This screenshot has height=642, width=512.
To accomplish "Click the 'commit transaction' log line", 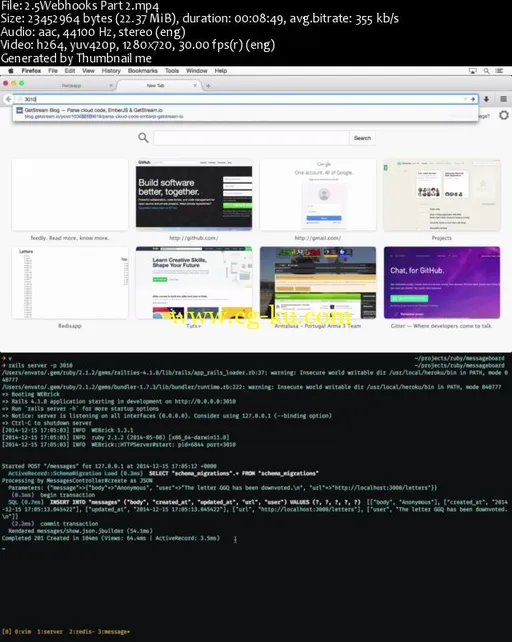I will (54, 524).
